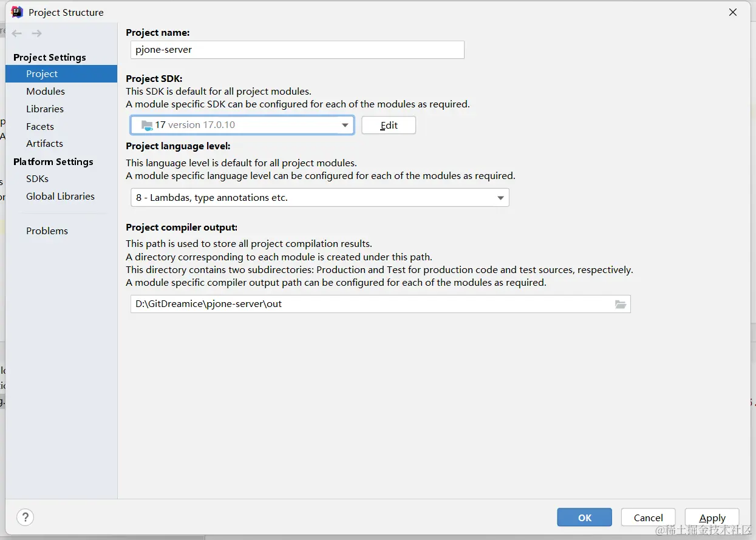Open the Facets section
This screenshot has width=756, height=540.
[40, 127]
